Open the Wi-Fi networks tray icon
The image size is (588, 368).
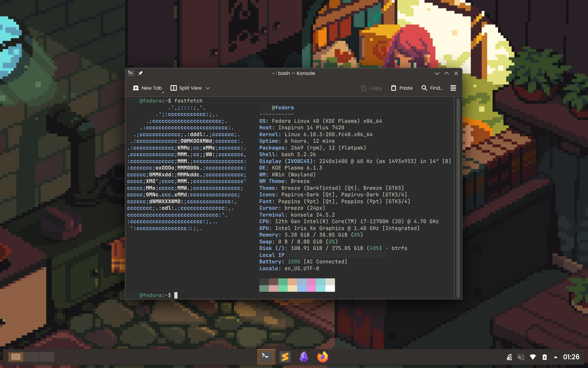pyautogui.click(x=533, y=357)
